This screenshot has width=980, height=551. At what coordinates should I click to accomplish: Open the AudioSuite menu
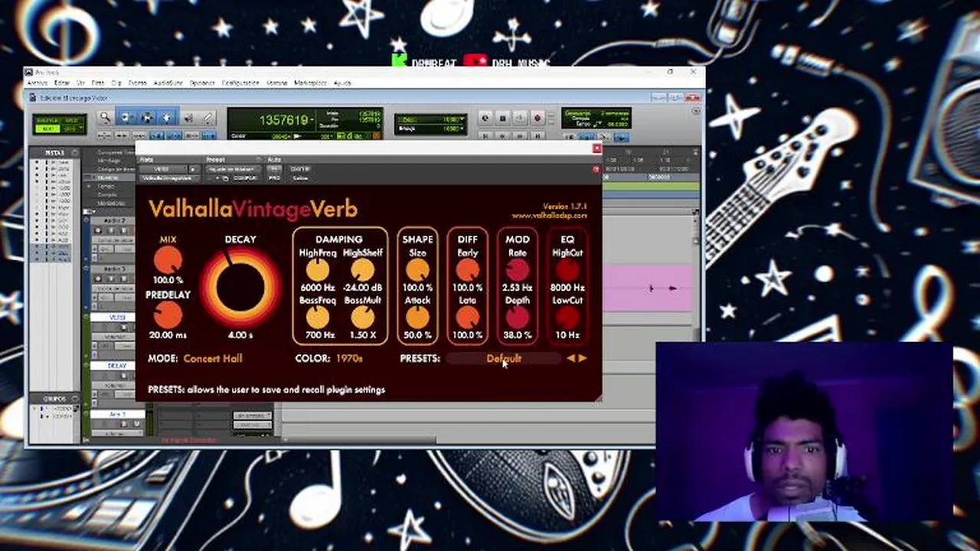coord(168,83)
